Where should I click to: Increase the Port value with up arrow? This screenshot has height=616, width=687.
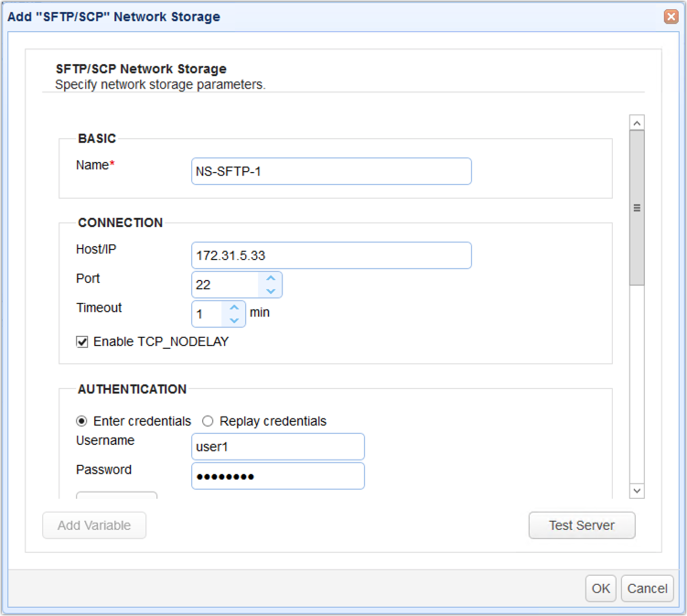point(270,278)
